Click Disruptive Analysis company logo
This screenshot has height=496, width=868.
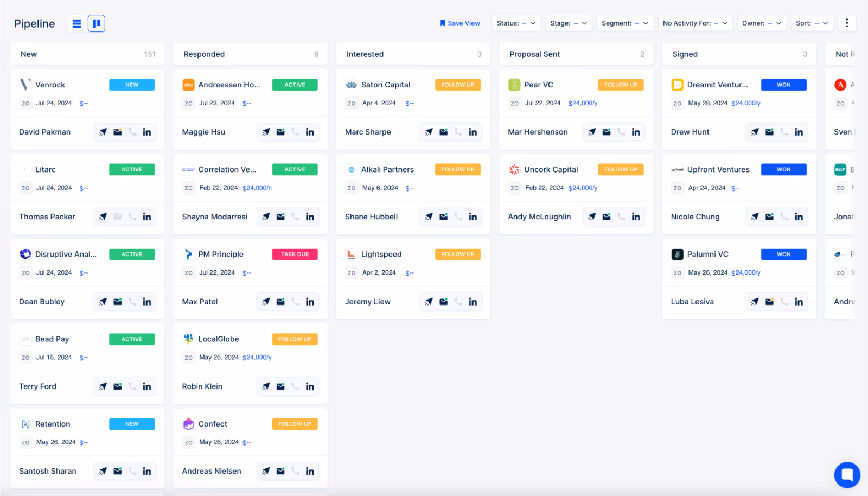pos(25,254)
